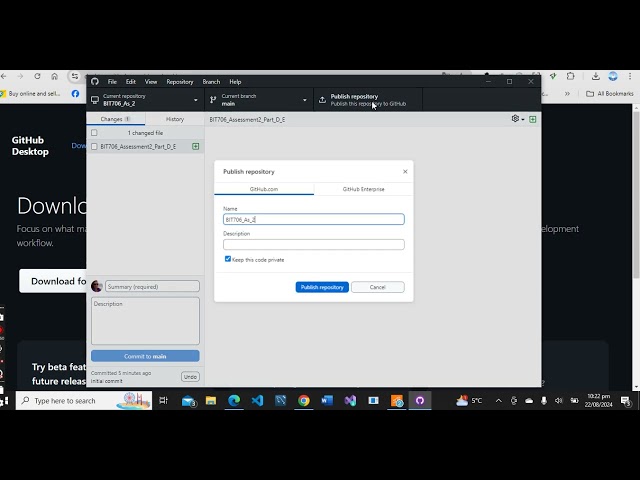Viewport: 640px width, 480px height.
Task: Click the Chrome home icon
Action: (x=54, y=76)
